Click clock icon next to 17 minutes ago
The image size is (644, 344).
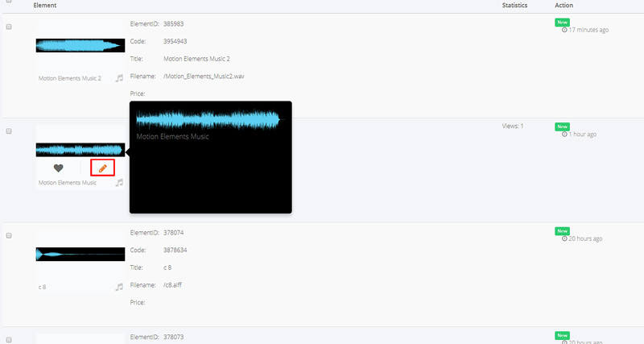[564, 30]
